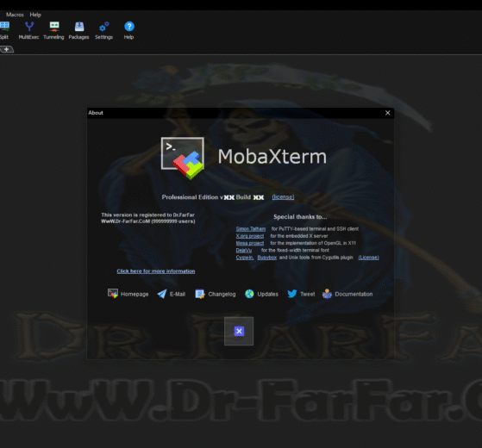Click the 'Professional Edition' version text
Screen dimensions: 482x448
213,197
